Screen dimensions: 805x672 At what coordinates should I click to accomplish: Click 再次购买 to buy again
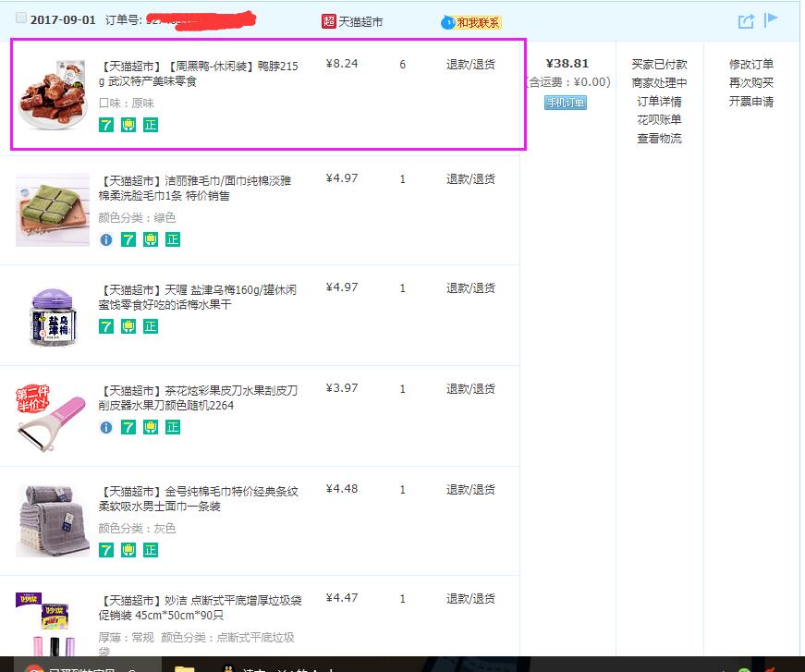[x=751, y=82]
